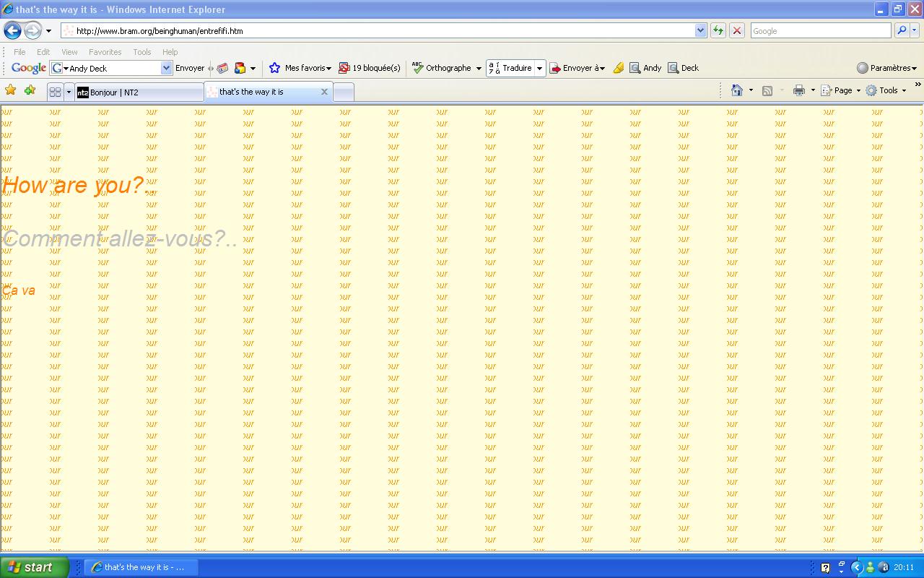This screenshot has height=578, width=924.
Task: Open Favorites Center yellow star
Action: tap(10, 90)
